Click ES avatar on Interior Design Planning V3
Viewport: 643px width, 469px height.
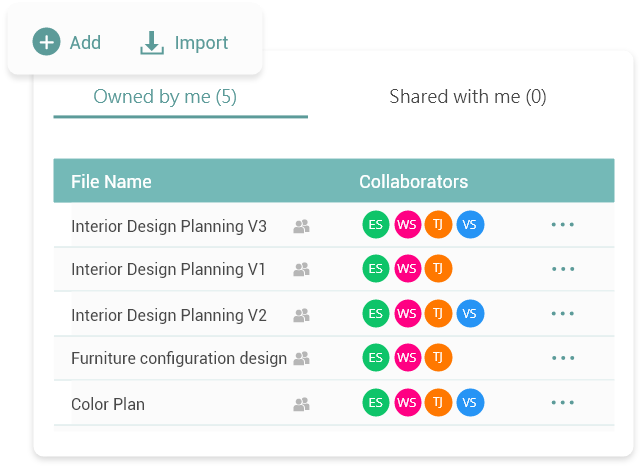(376, 225)
